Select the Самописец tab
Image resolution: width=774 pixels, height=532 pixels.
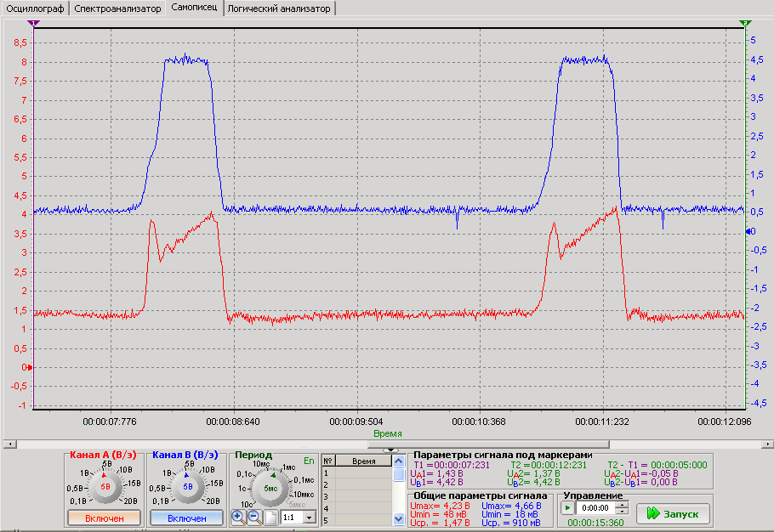coord(194,8)
